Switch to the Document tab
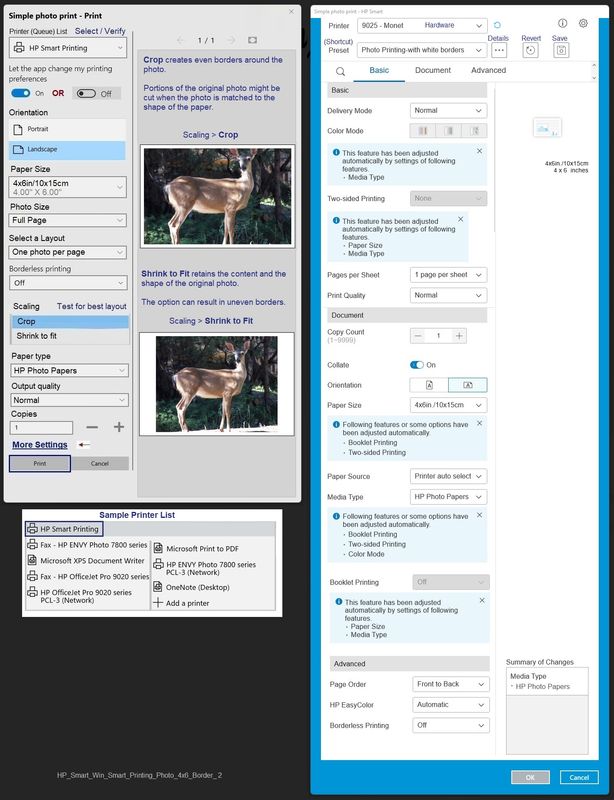 [433, 70]
